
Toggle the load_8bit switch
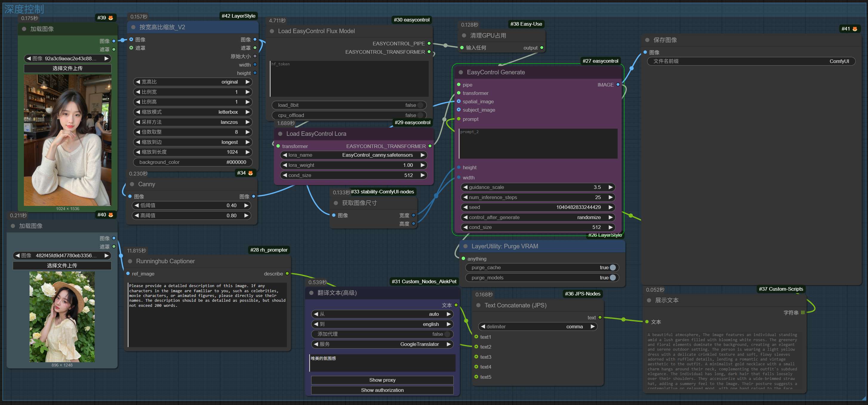tap(420, 105)
